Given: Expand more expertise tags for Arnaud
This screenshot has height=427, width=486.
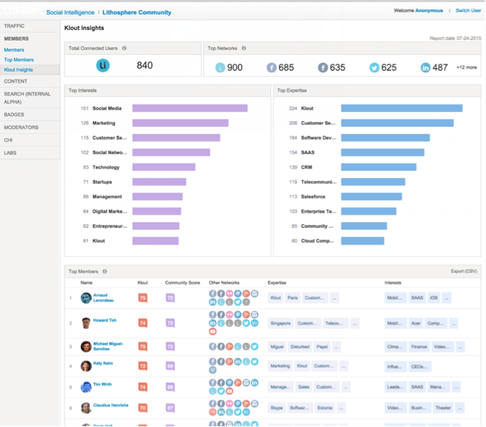Looking at the screenshot, I should click(335, 298).
